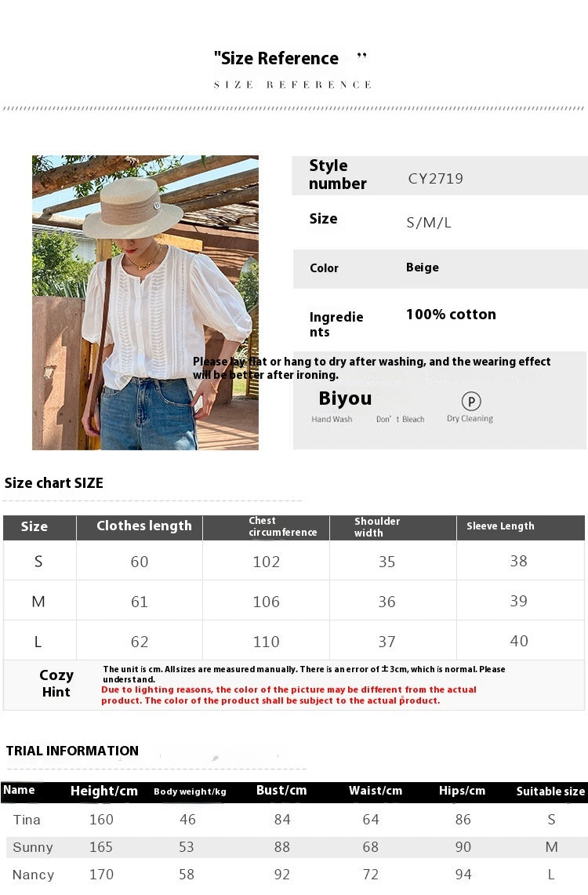This screenshot has width=588, height=895.
Task: Click the Clothes length column header
Action: point(143,526)
